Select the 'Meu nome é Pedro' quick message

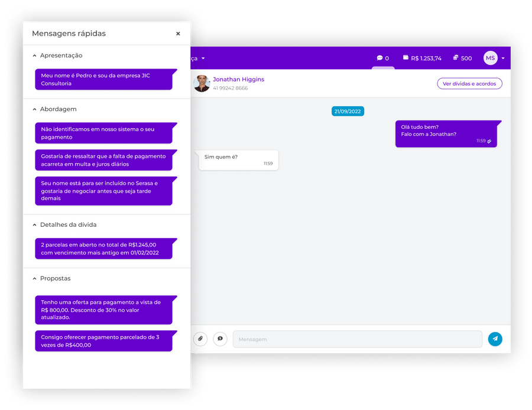click(103, 80)
